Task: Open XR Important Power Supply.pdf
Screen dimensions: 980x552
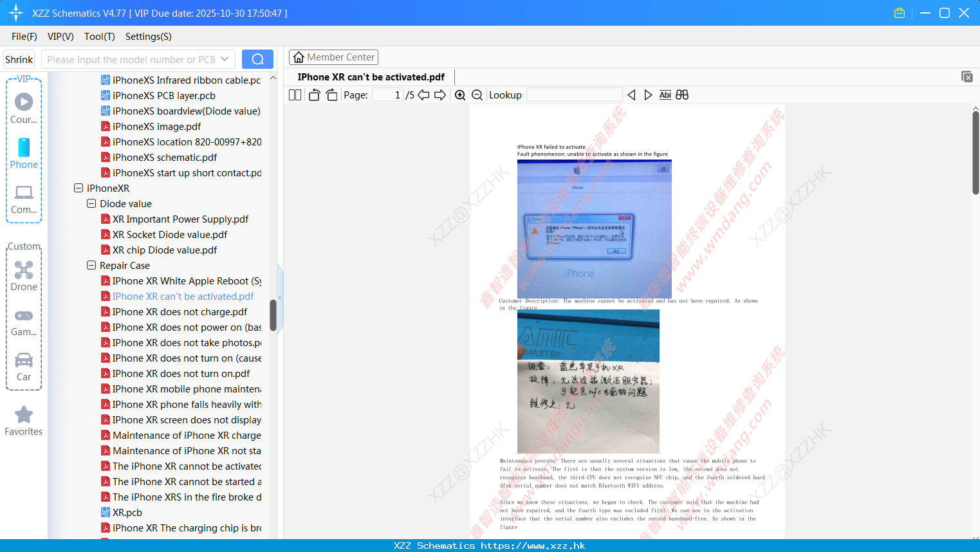Action: (x=180, y=219)
